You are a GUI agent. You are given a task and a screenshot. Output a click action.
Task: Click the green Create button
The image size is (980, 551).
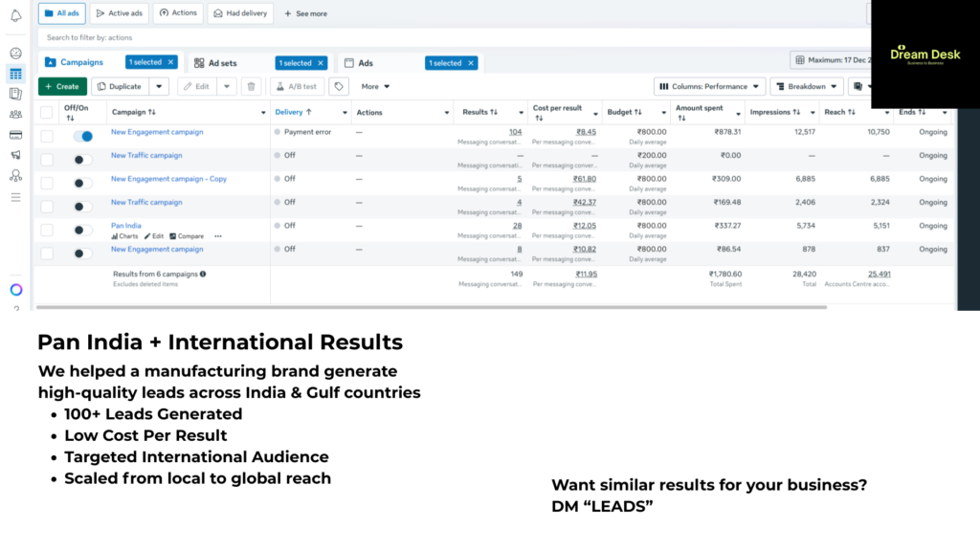(62, 87)
